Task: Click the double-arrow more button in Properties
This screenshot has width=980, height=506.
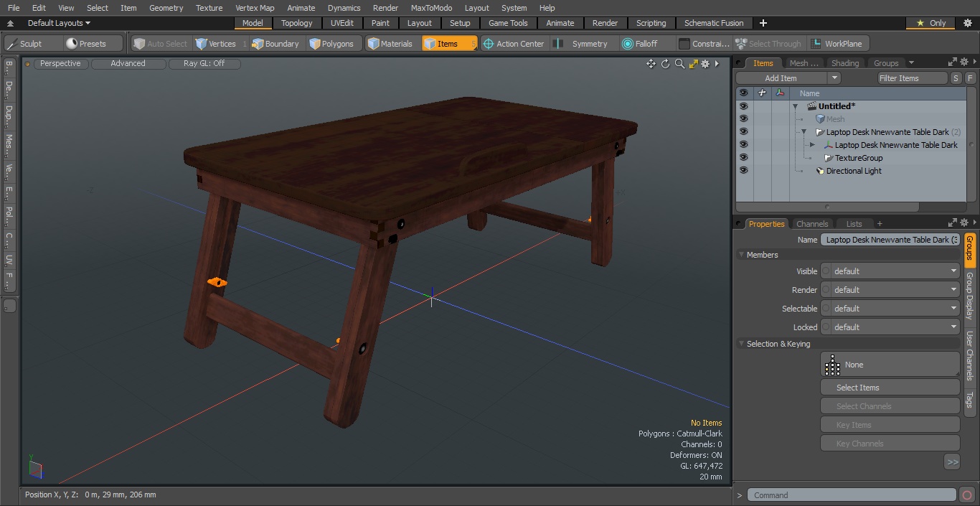Action: (952, 462)
